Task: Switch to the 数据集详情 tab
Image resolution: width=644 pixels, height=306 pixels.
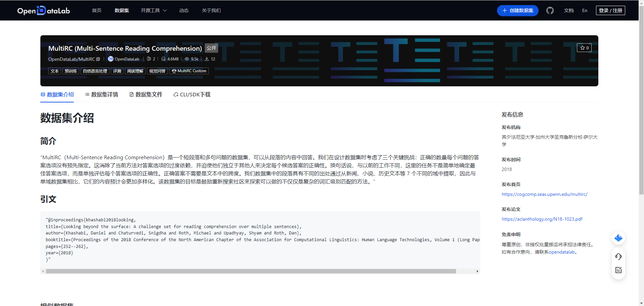Action: point(101,95)
